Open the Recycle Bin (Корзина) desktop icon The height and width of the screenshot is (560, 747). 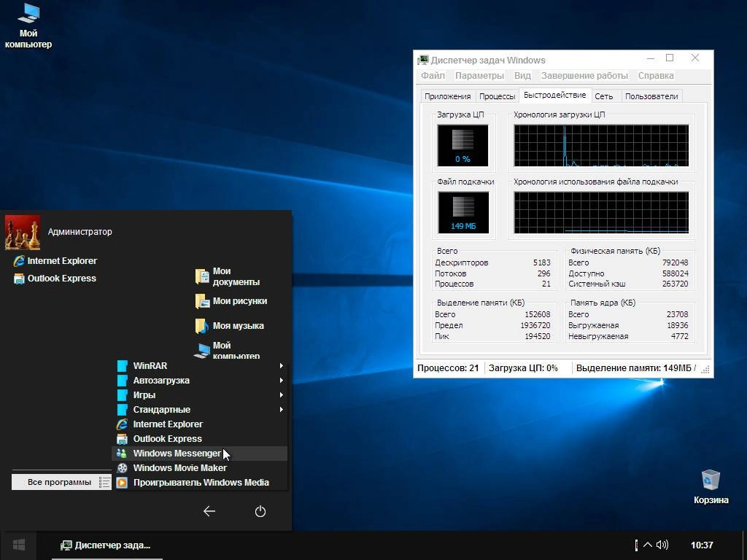click(711, 486)
